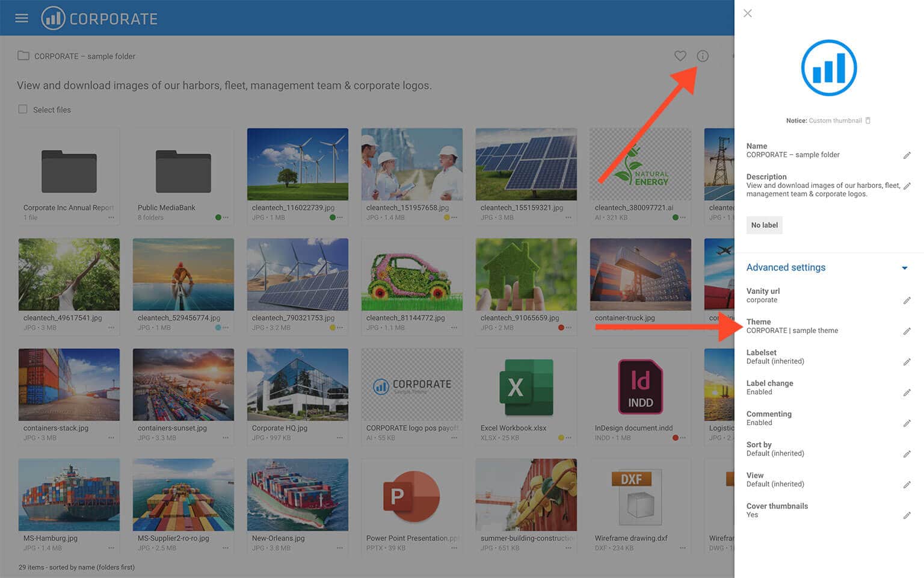Edit the Cover thumbnails pencil icon
Image resolution: width=924 pixels, height=578 pixels.
907,515
